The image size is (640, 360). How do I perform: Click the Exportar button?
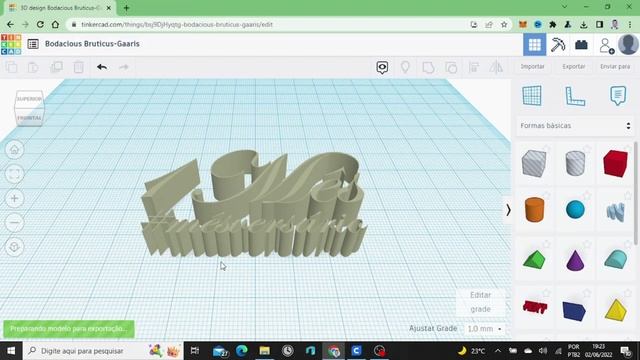click(573, 67)
